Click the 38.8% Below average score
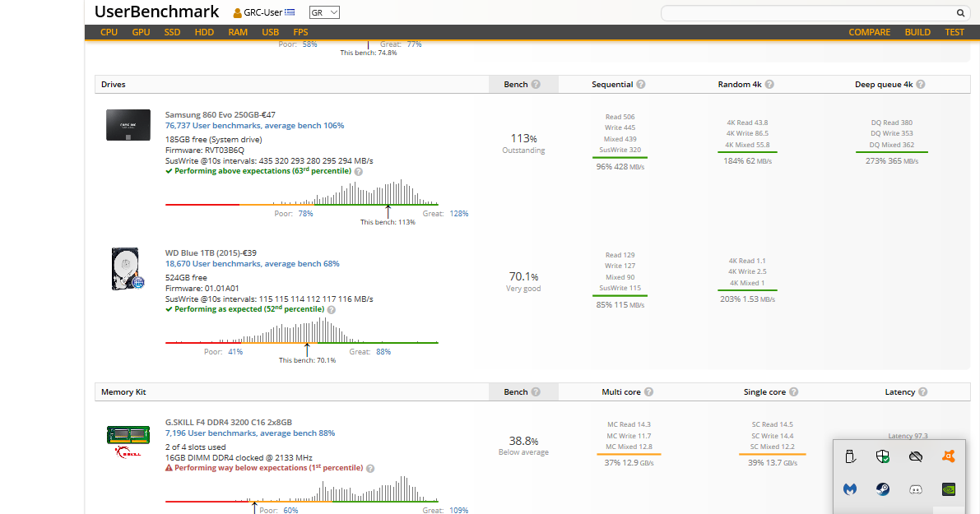The height and width of the screenshot is (514, 980). tap(524, 446)
